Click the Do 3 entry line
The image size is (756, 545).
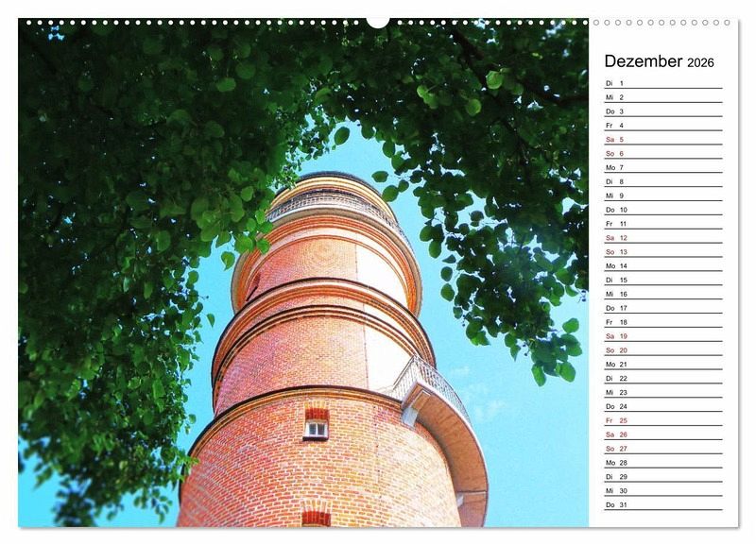click(x=662, y=111)
